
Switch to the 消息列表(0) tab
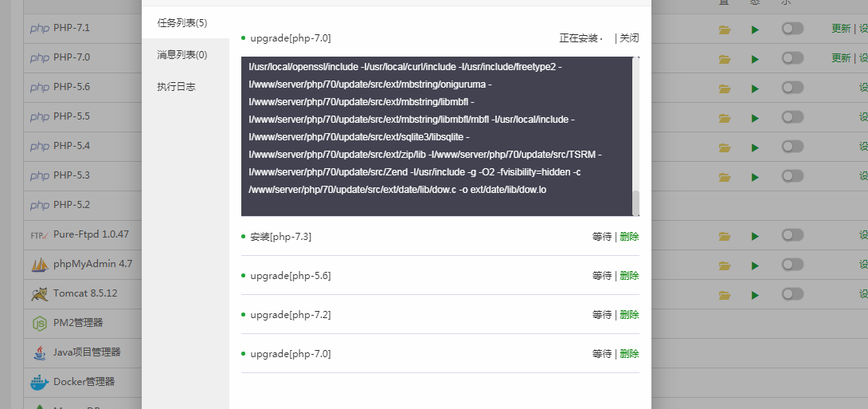click(x=186, y=54)
